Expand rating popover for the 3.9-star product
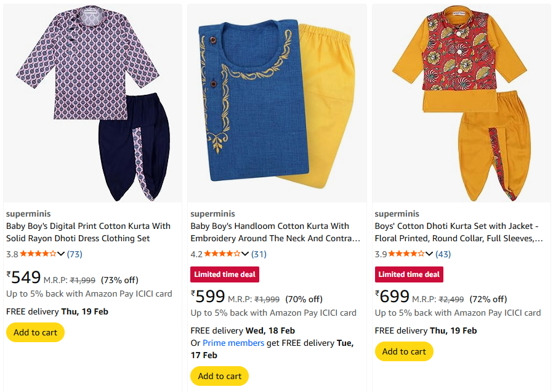The width and height of the screenshot is (553, 392). [429, 254]
